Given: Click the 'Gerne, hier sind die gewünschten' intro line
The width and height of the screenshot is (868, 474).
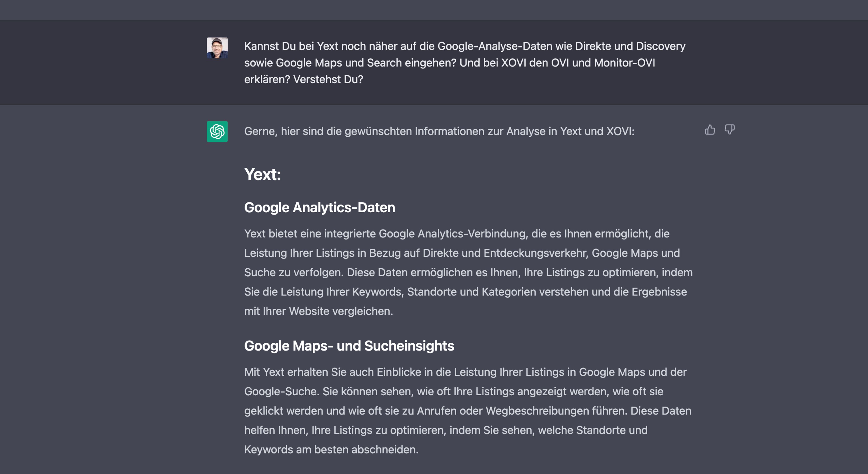Looking at the screenshot, I should pos(439,131).
